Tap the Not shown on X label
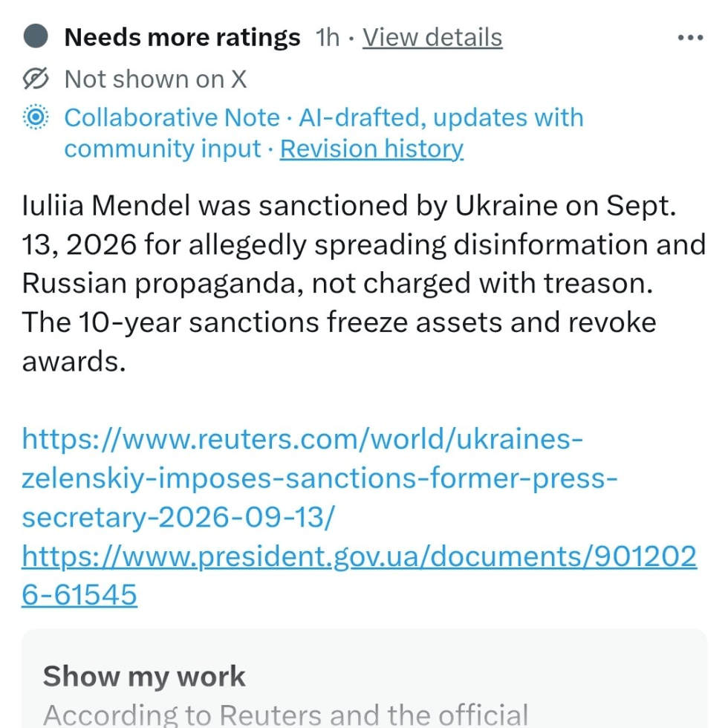The height and width of the screenshot is (728, 728). coord(155,79)
